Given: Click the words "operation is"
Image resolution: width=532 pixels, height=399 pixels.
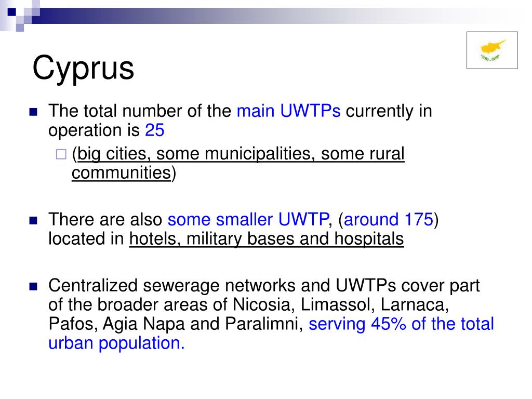Looking at the screenshot, I should point(94,130).
